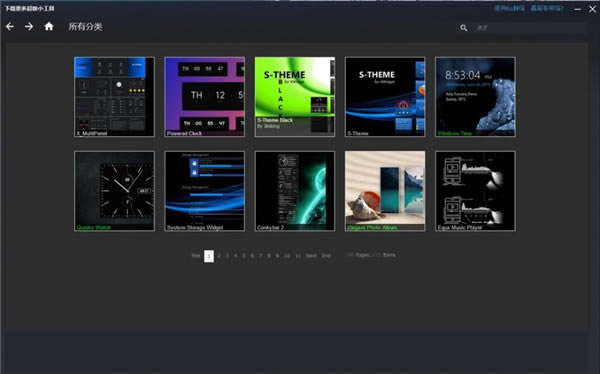Select the S-Theme Black widget

(295, 97)
